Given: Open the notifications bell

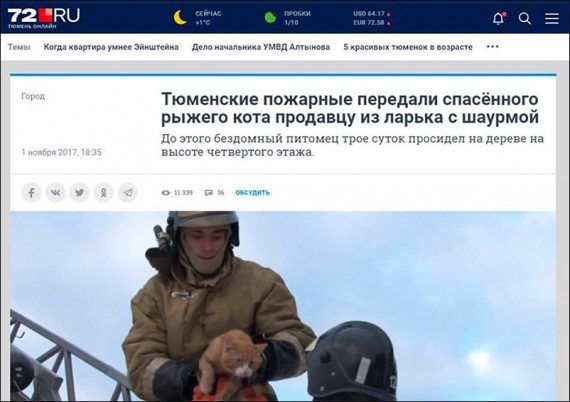Looking at the screenshot, I should click(499, 18).
